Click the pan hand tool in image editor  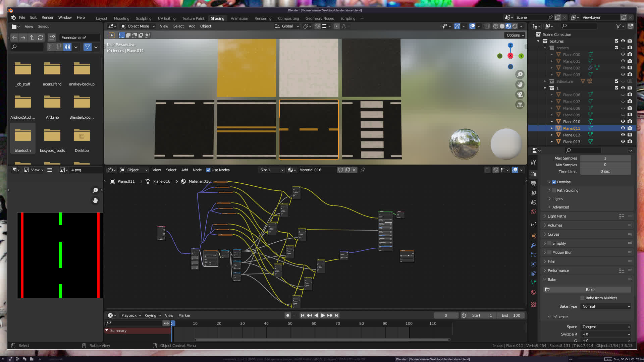click(95, 200)
